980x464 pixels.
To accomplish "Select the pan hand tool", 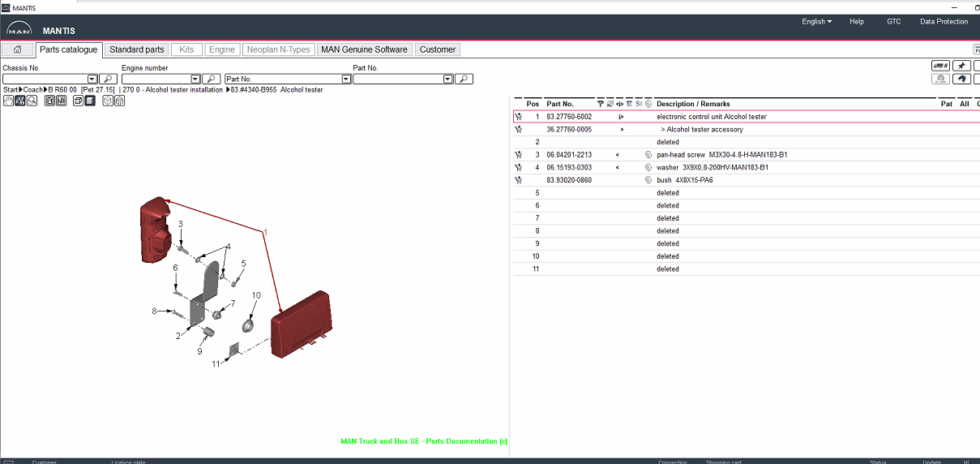I will coord(8,101).
